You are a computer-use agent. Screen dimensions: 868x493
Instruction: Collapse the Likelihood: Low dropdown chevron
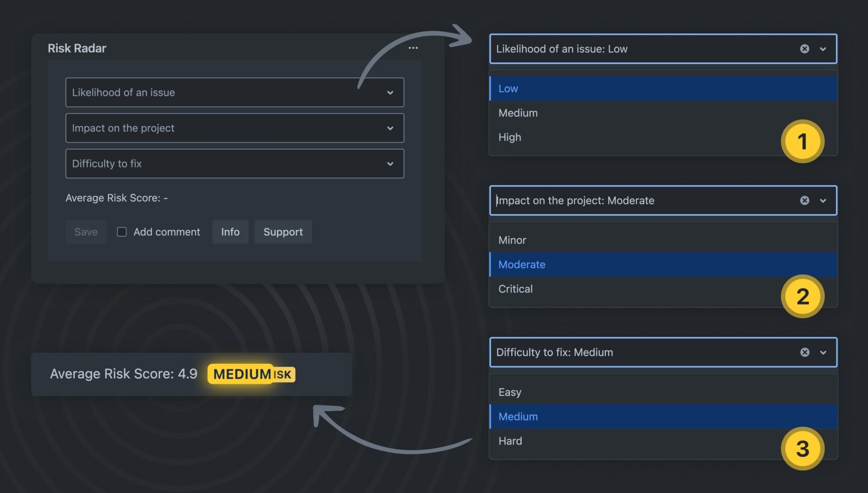point(823,49)
